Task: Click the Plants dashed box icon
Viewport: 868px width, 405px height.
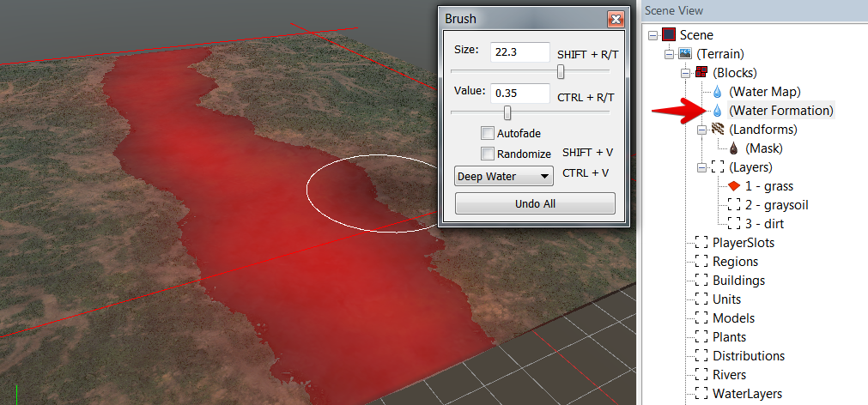Action: (x=702, y=337)
